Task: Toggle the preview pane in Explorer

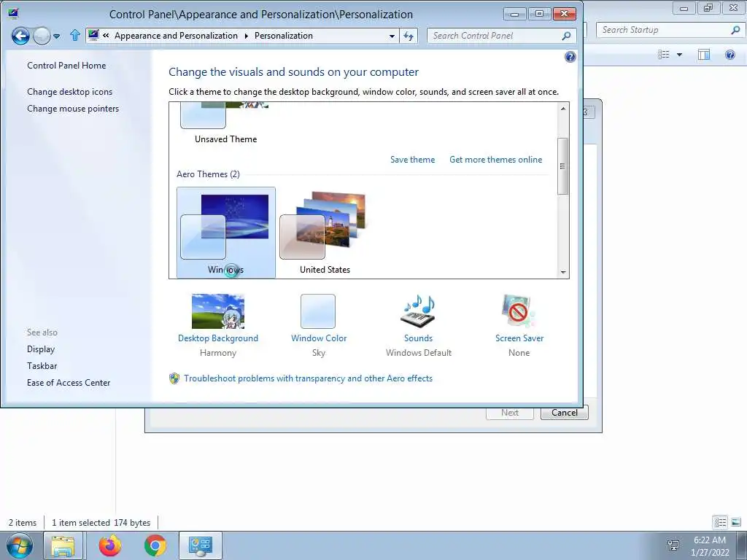Action: (704, 55)
